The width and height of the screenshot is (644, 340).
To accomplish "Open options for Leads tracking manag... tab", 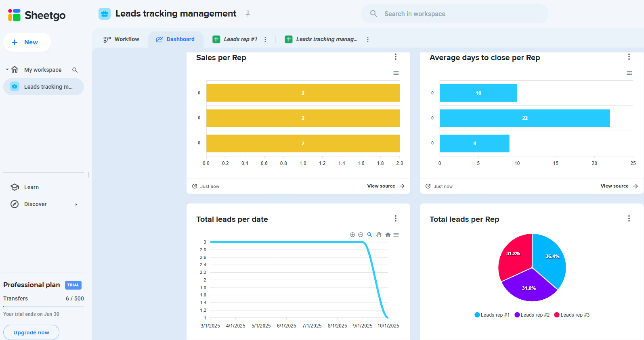I will (368, 40).
